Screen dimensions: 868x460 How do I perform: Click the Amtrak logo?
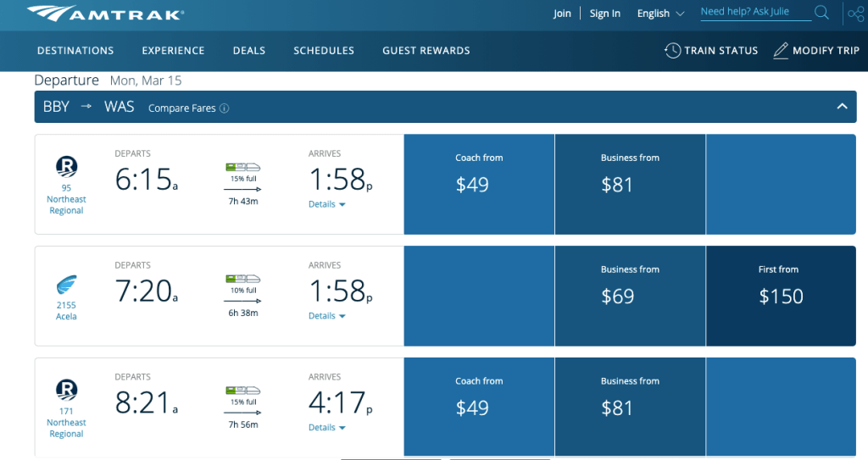pos(105,14)
